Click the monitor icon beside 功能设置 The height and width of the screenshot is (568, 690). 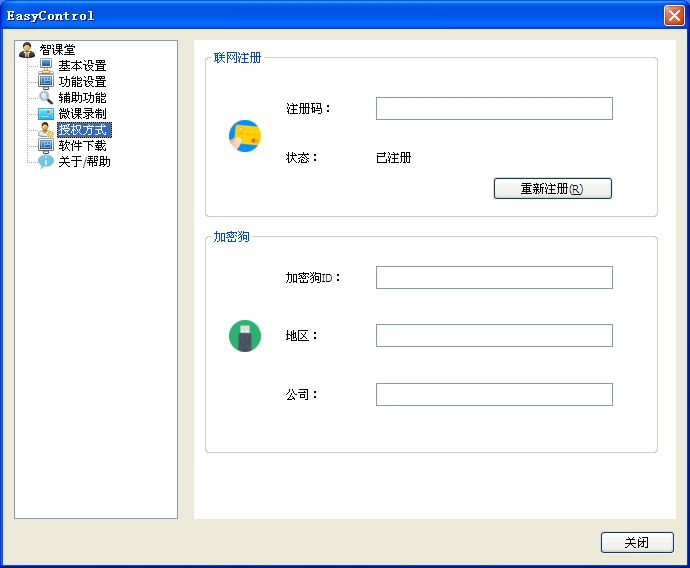[x=46, y=82]
